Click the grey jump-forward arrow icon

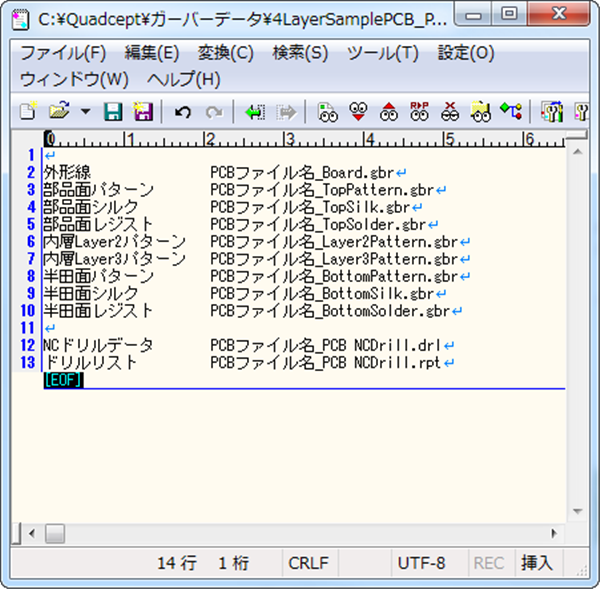pyautogui.click(x=286, y=113)
